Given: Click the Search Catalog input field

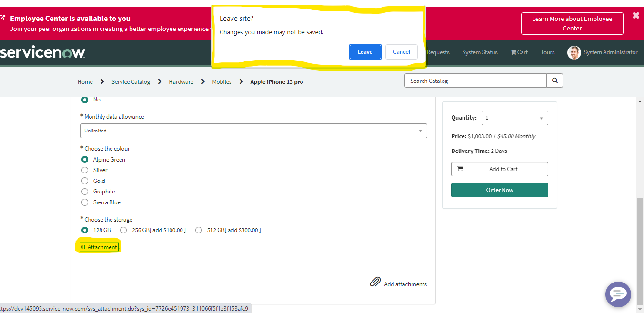Looking at the screenshot, I should click(475, 81).
